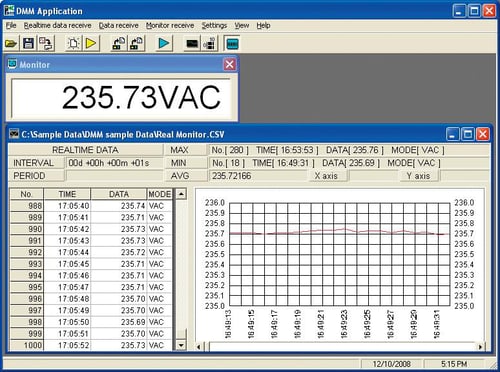The height and width of the screenshot is (372, 500).
Task: Click the DATA column header
Action: (119, 194)
